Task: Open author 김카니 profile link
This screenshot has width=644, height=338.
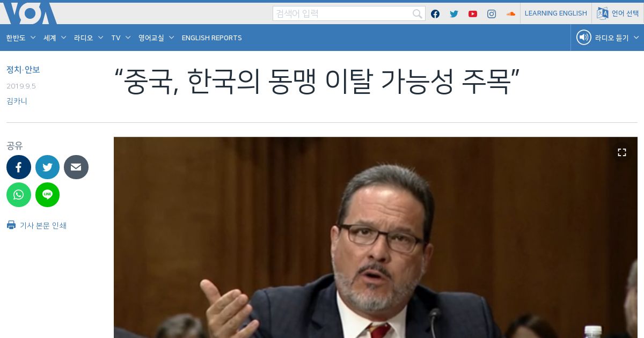Action: coord(17,101)
